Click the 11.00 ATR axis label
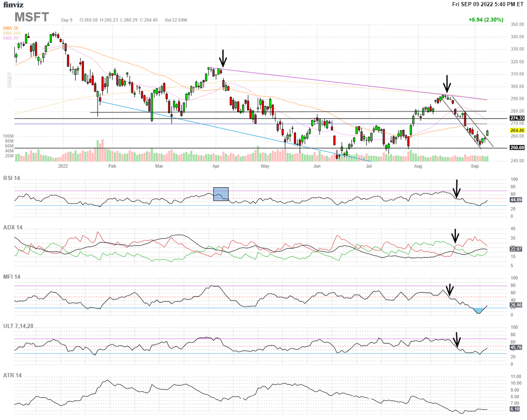The width and height of the screenshot is (527, 420). pyautogui.click(x=516, y=377)
